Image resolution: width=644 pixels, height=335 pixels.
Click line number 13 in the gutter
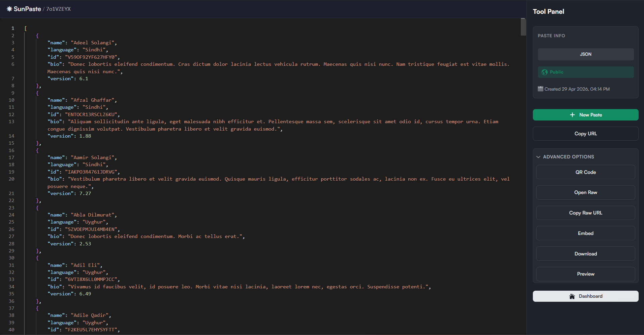click(11, 122)
